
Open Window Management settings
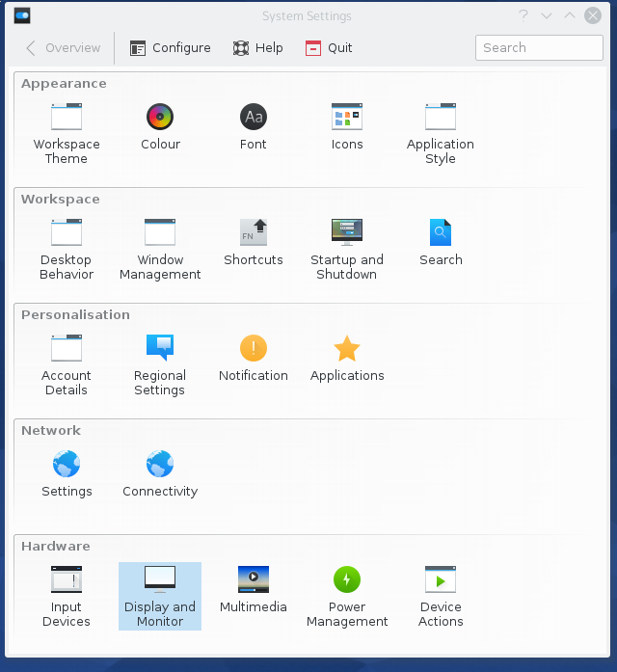160,249
